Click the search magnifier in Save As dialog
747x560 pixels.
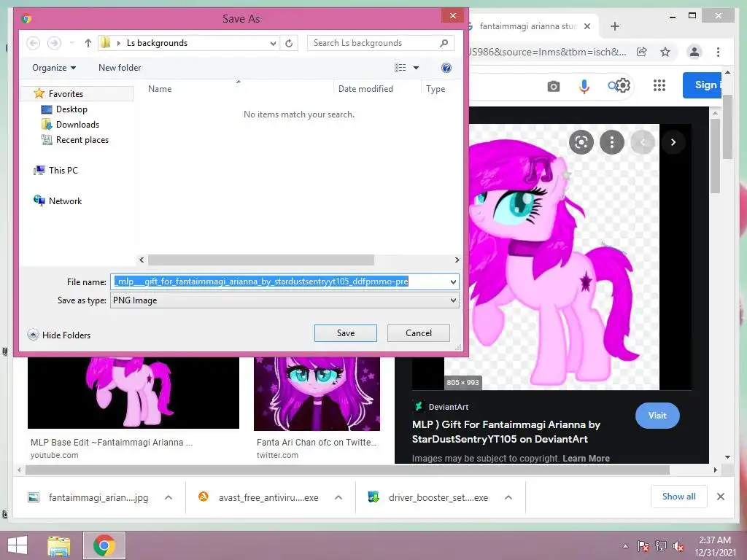point(444,43)
